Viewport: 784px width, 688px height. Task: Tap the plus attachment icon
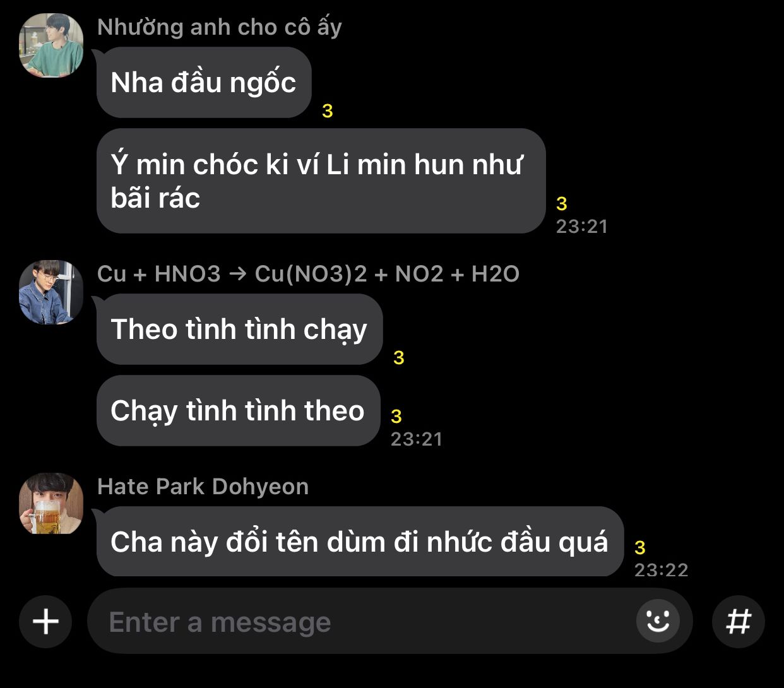click(x=45, y=622)
